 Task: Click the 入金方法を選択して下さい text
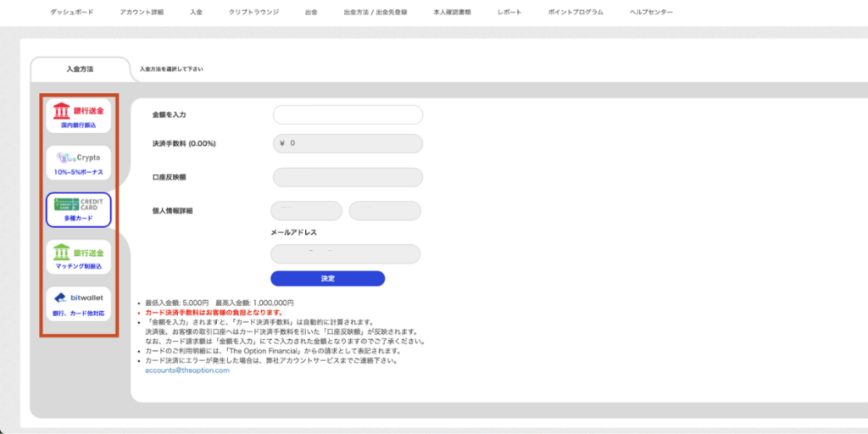pos(171,70)
